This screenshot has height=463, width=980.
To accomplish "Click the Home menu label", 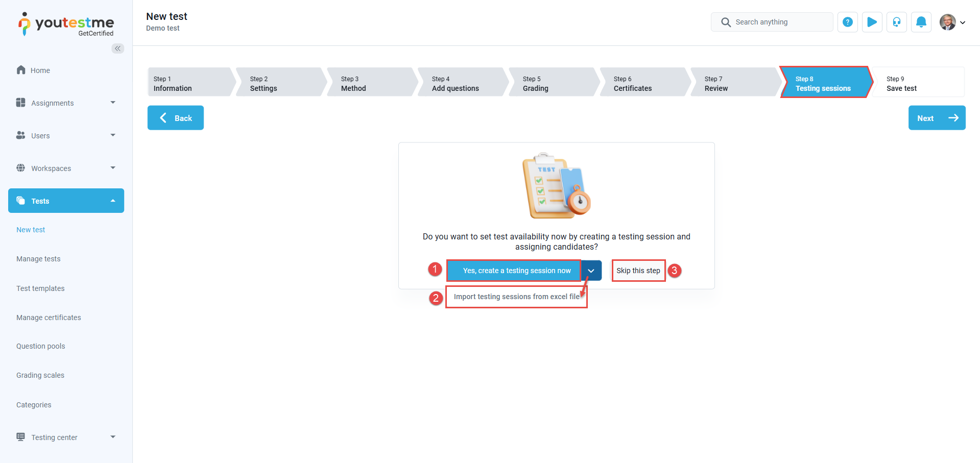I will (x=40, y=70).
